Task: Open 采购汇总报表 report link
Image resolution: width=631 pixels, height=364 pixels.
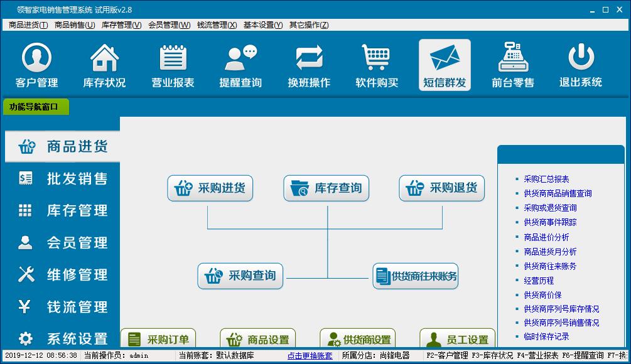Action: 546,179
